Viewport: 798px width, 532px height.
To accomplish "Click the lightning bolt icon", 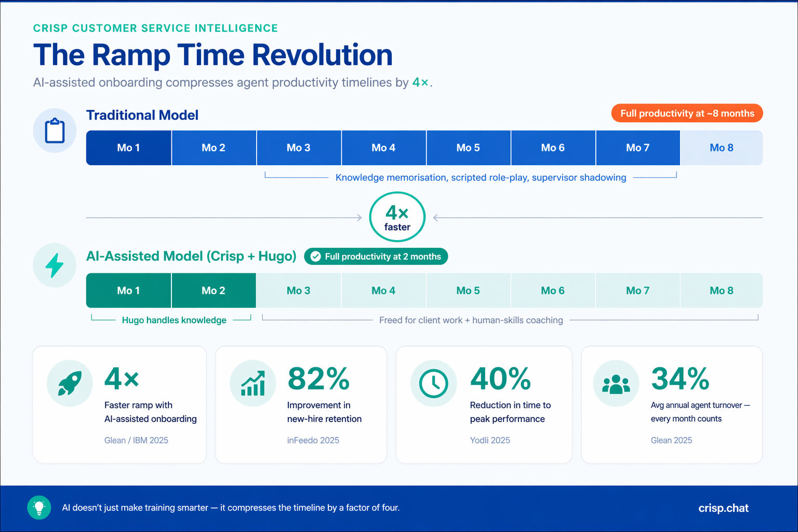I will click(x=55, y=265).
